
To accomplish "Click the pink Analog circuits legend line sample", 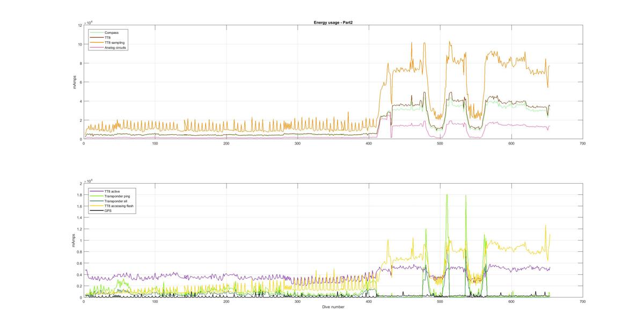I will [97, 47].
